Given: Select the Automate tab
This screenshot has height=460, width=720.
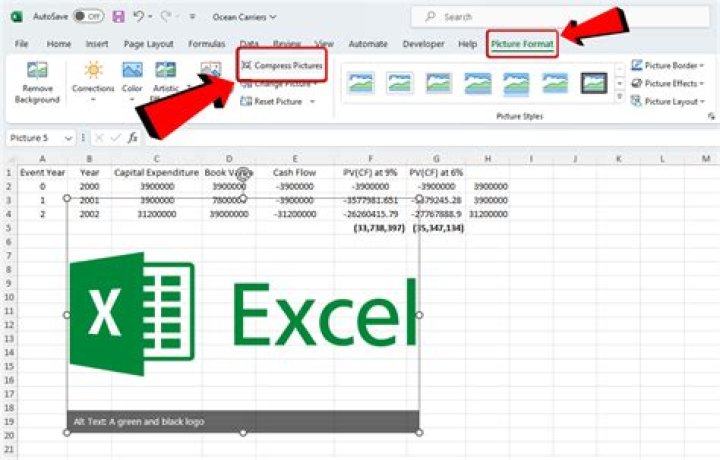Looking at the screenshot, I should (368, 44).
